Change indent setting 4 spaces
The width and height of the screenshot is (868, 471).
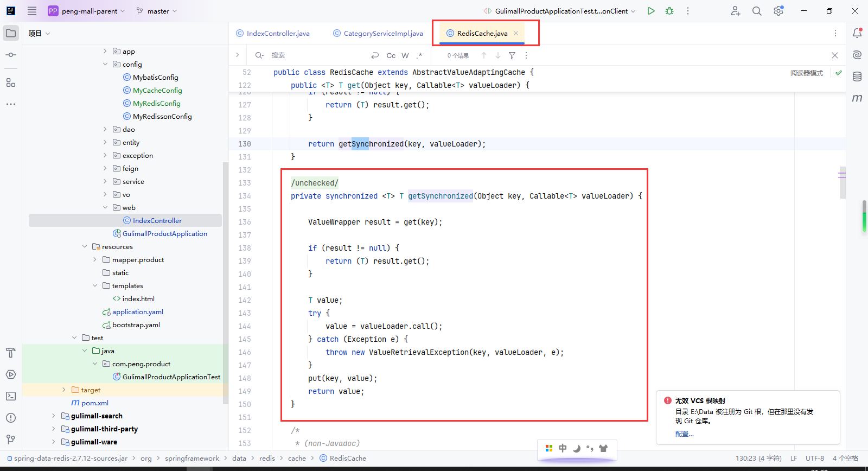(x=845, y=458)
